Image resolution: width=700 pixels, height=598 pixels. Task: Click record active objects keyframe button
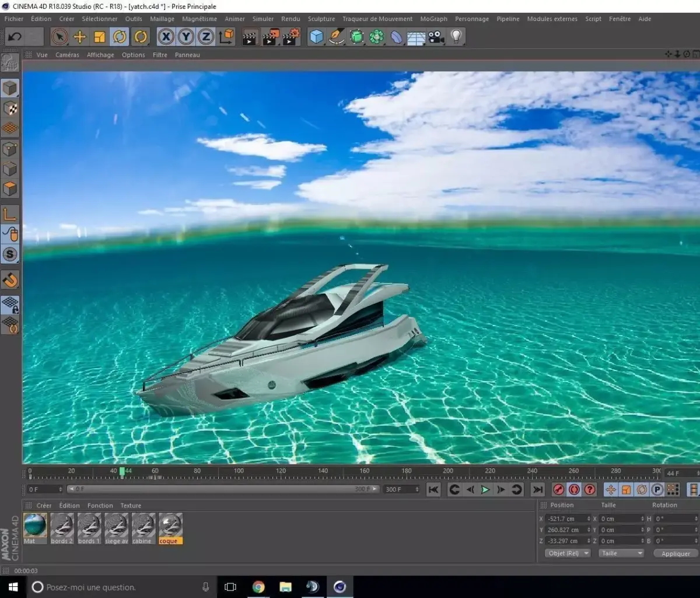558,489
